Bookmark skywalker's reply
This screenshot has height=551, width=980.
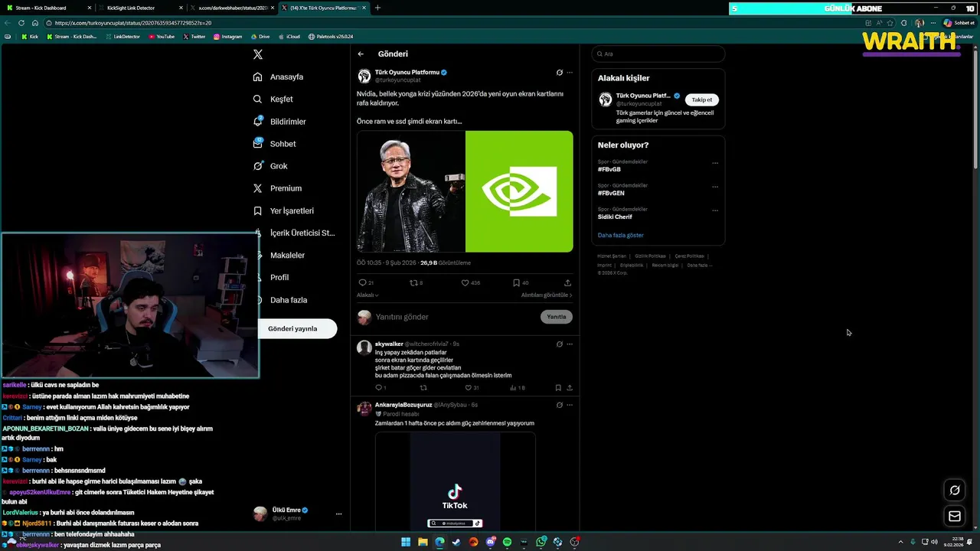click(558, 388)
